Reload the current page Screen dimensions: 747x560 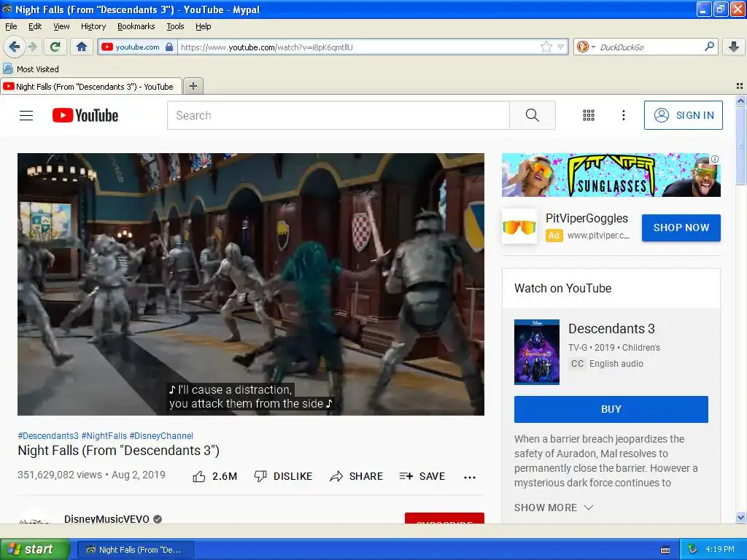55,47
